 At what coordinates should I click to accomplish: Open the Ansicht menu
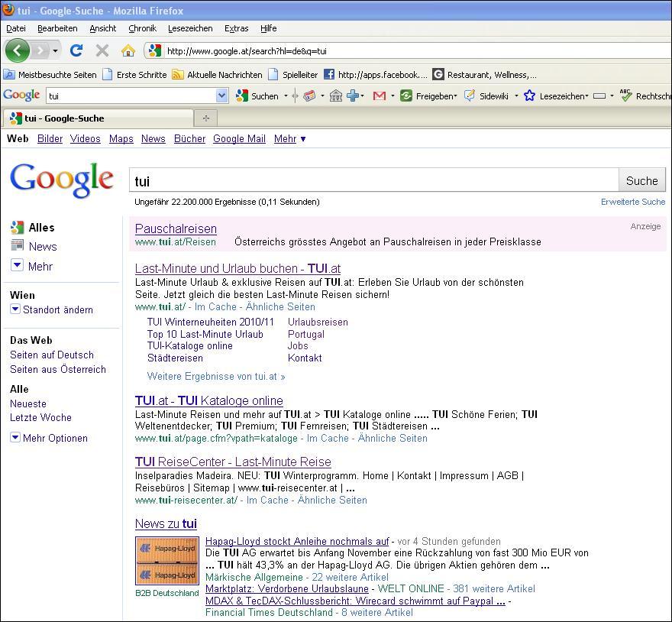coord(103,28)
